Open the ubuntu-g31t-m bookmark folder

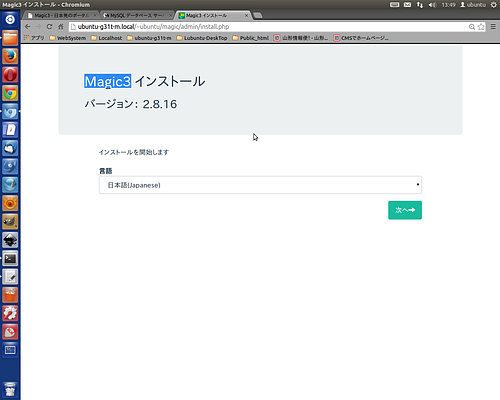click(x=149, y=38)
